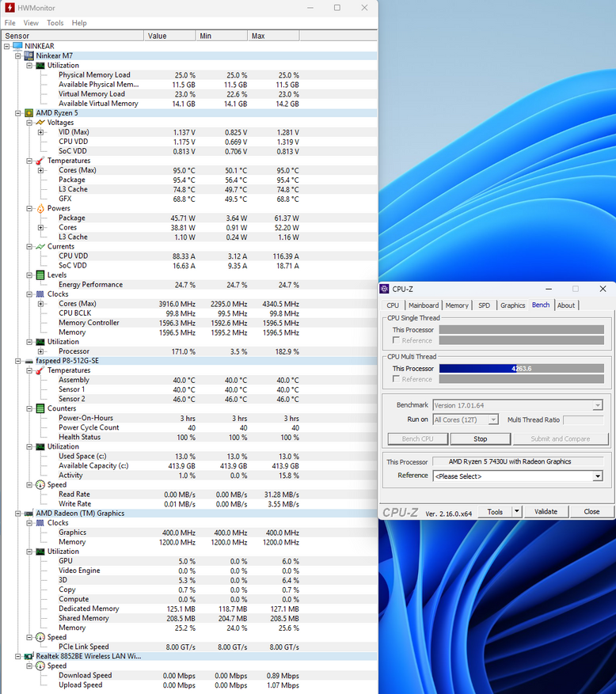Viewport: 616px width, 694px height.
Task: Click the AMD Radeon Speed gauge icon
Action: (40, 637)
